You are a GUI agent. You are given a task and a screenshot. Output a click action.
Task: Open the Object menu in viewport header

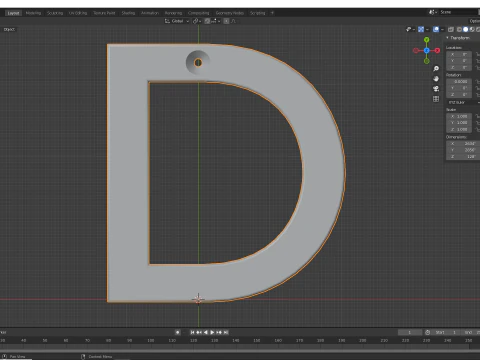click(9, 29)
